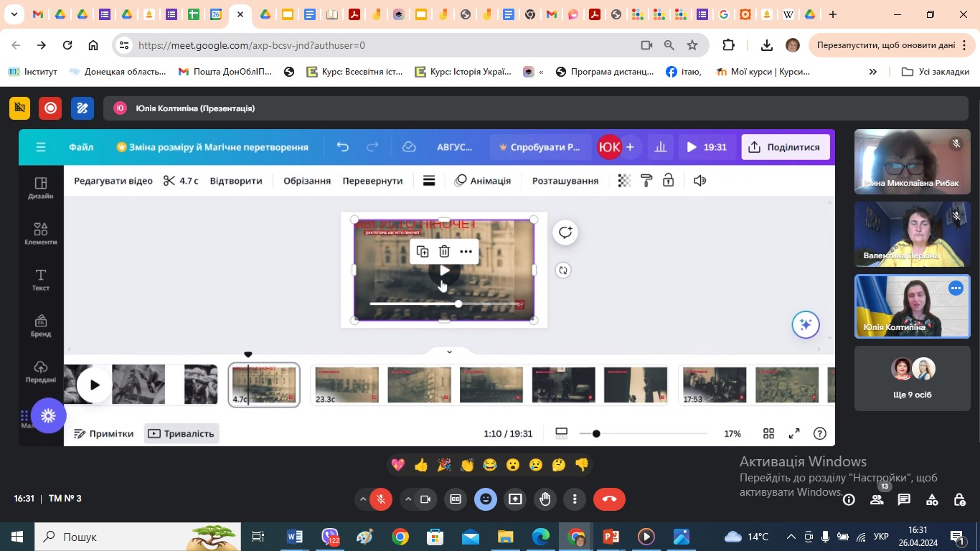Unmute the Meet microphone

coord(381,499)
